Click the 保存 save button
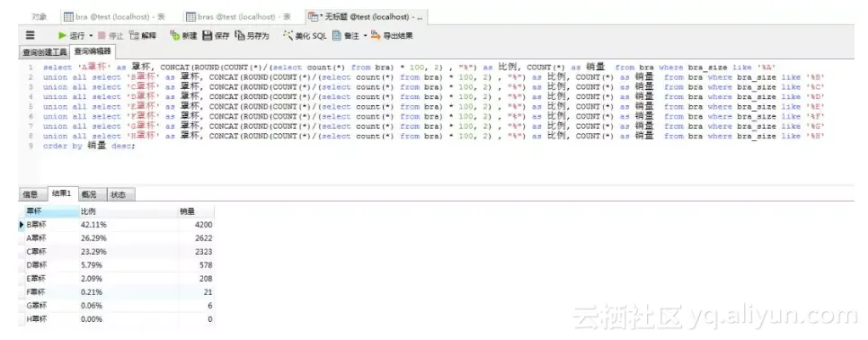The width and height of the screenshot is (868, 340). 216,35
